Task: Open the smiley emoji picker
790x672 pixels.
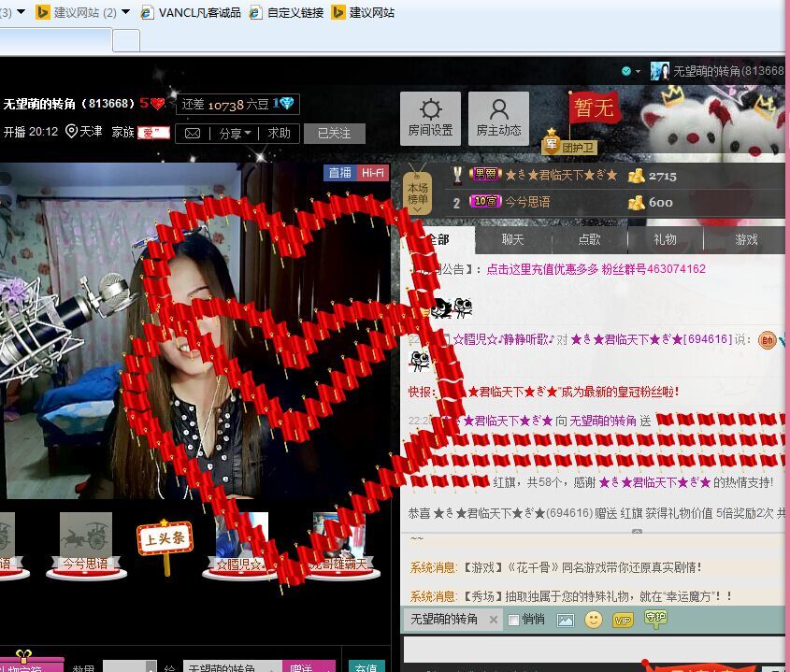Action: click(x=594, y=620)
